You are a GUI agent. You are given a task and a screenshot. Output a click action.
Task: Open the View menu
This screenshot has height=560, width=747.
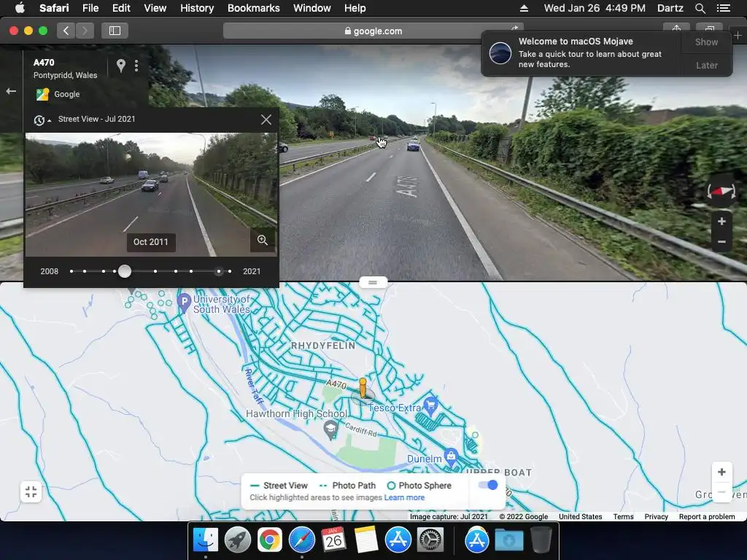tap(155, 8)
